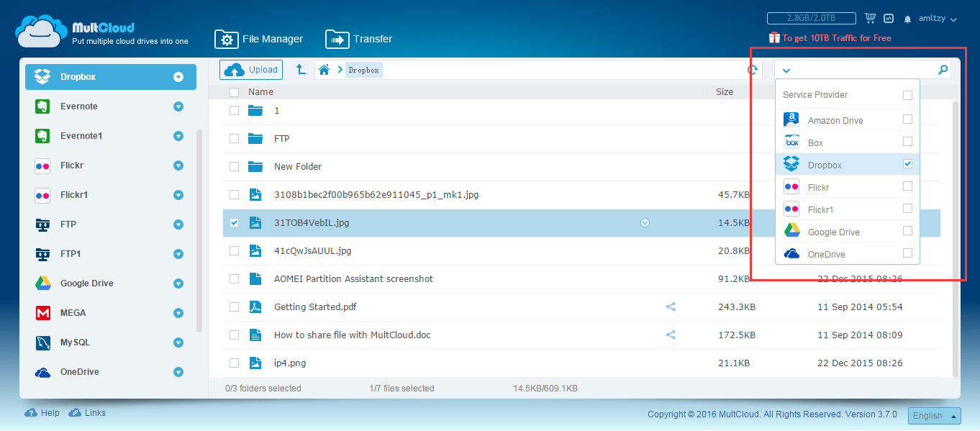Enable the Box service provider checkbox
The width and height of the screenshot is (980, 431).
(907, 142)
